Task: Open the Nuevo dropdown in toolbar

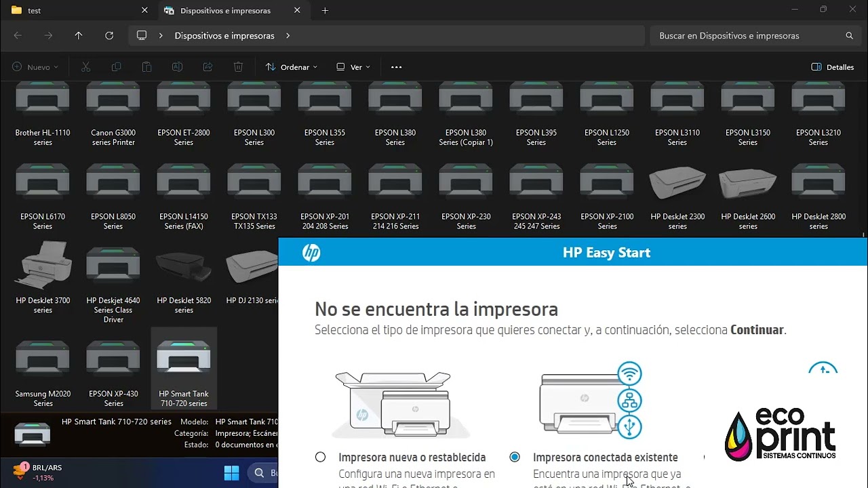Action: [x=35, y=67]
